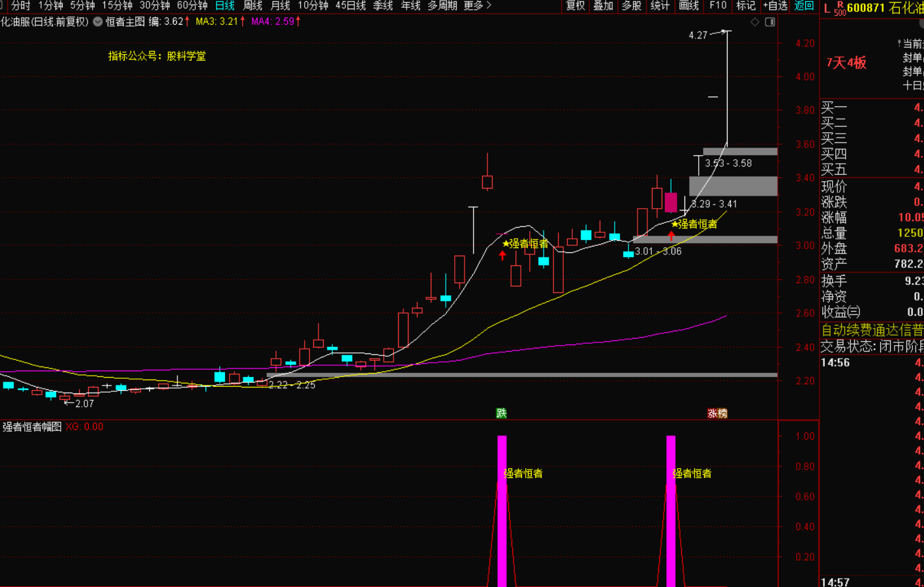Viewport: 924px width, 587px height.
Task: Open the 叠加 overlay option
Action: pyautogui.click(x=603, y=6)
